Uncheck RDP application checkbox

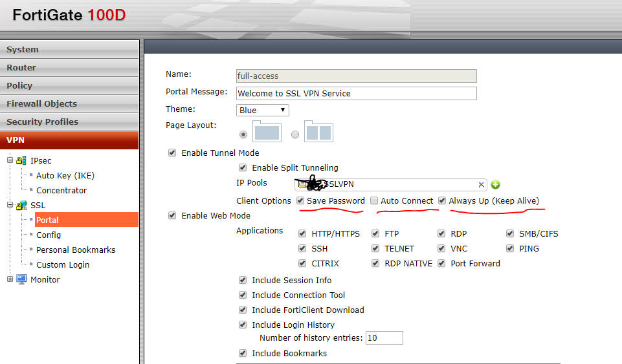[441, 233]
